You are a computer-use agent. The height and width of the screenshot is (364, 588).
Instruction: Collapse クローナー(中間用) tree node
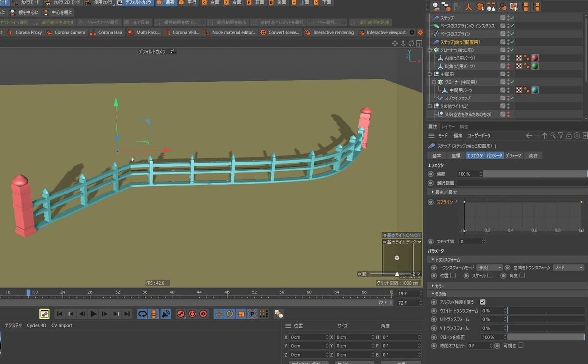(434, 82)
